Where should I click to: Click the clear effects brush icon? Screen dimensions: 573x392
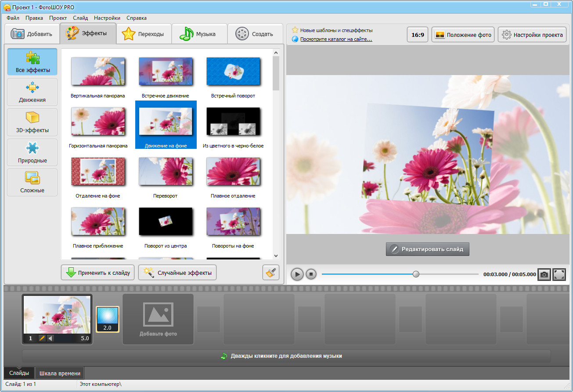(x=270, y=273)
